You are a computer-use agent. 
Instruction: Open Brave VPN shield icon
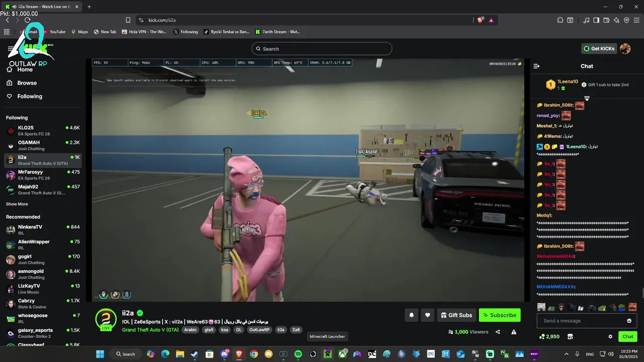(x=626, y=20)
